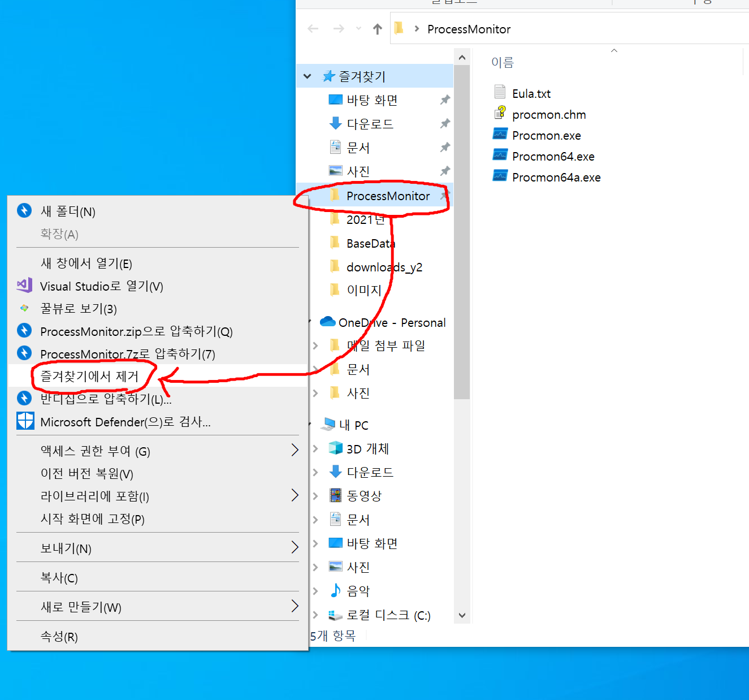Click the Up arrow in Explorer navigation bar
This screenshot has width=749, height=700.
378,29
